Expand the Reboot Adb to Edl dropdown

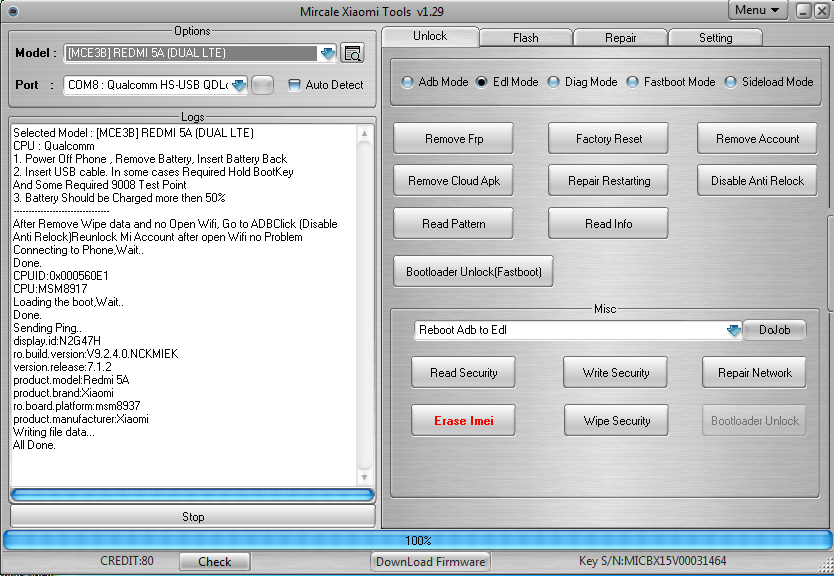coord(733,330)
